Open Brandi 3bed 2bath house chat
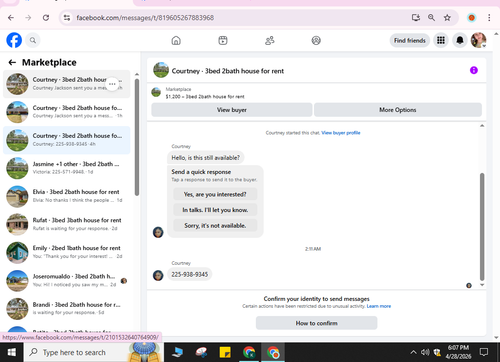500x362 pixels. (x=66, y=308)
